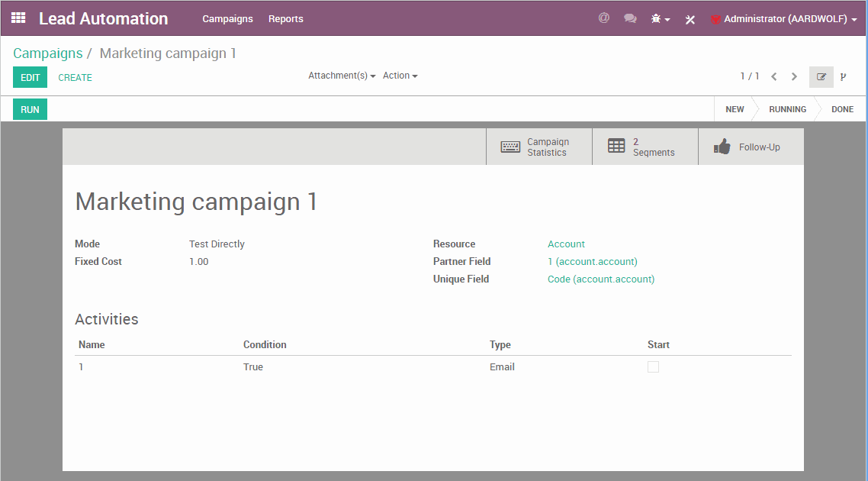Click the EDIT button
This screenshot has width=868, height=481.
30,77
